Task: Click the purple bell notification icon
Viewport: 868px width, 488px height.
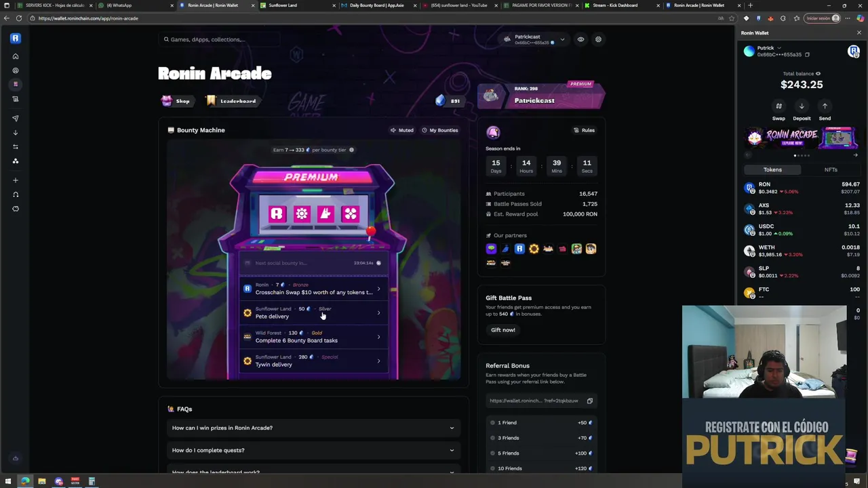Action: point(493,132)
